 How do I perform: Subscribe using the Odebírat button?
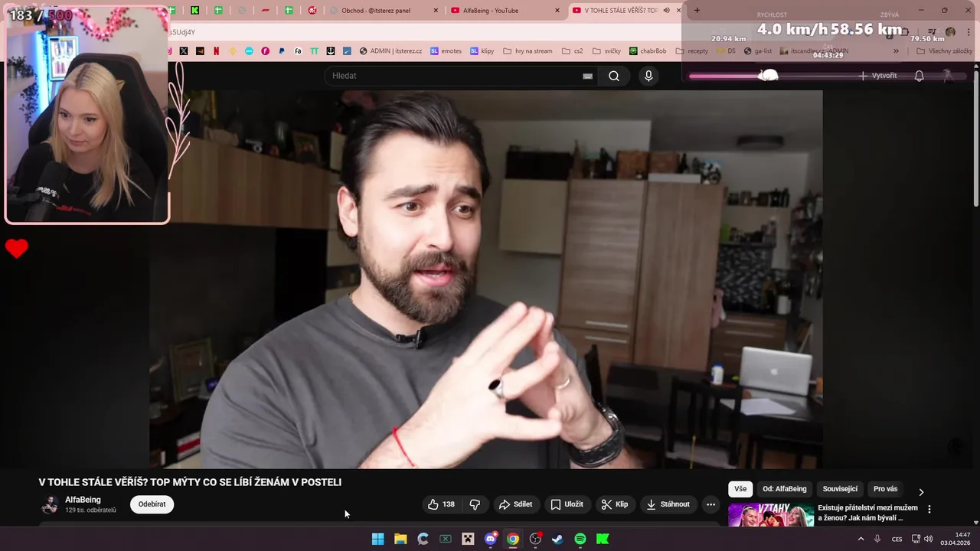(x=152, y=504)
